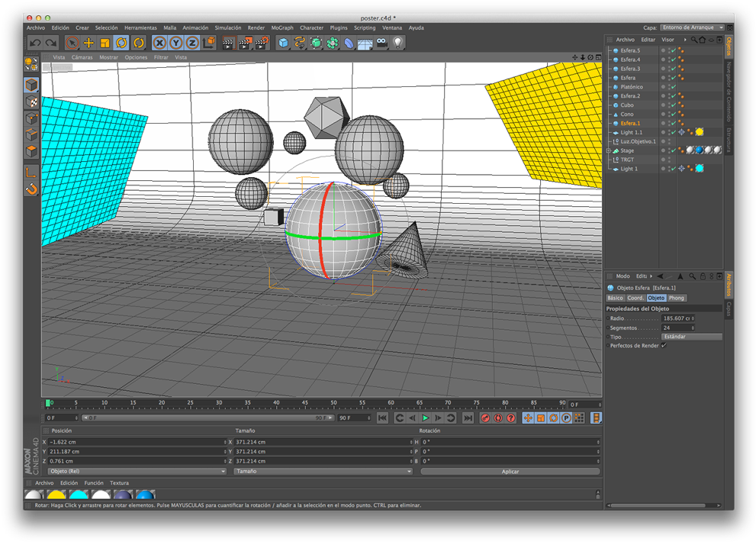Image resolution: width=756 pixels, height=542 pixels.
Task: Open the search magnifier in the Objects panel
Action: (x=695, y=40)
